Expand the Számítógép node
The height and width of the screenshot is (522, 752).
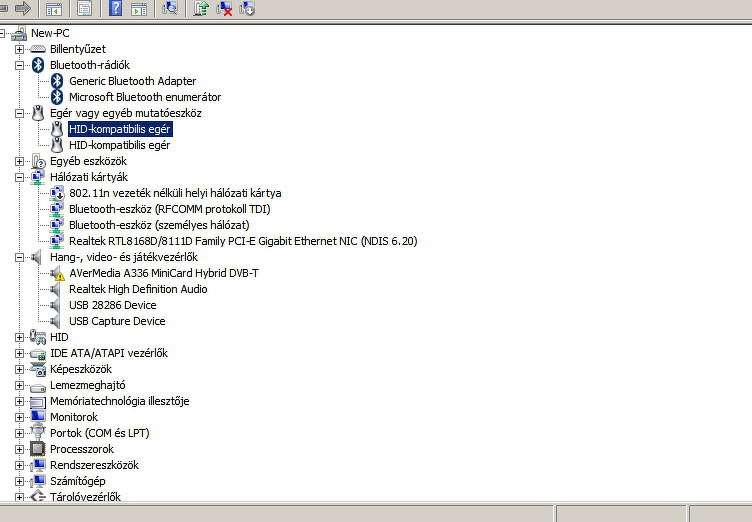pos(19,481)
